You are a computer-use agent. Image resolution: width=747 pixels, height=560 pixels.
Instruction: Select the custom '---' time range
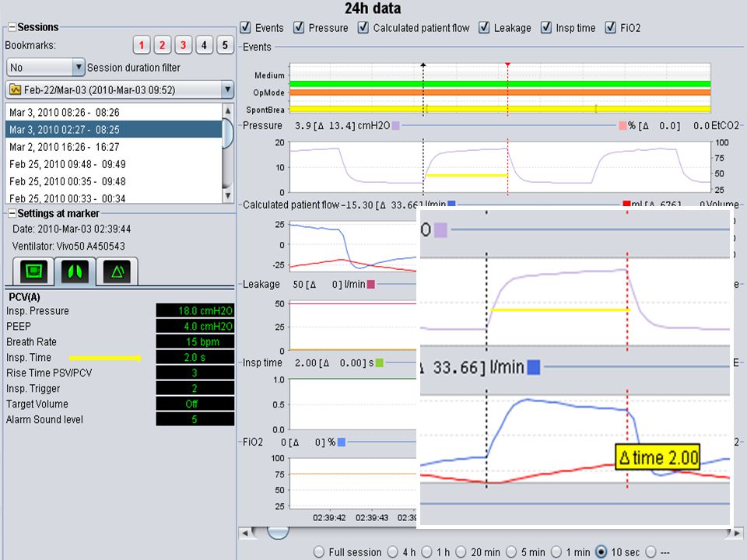651,552
